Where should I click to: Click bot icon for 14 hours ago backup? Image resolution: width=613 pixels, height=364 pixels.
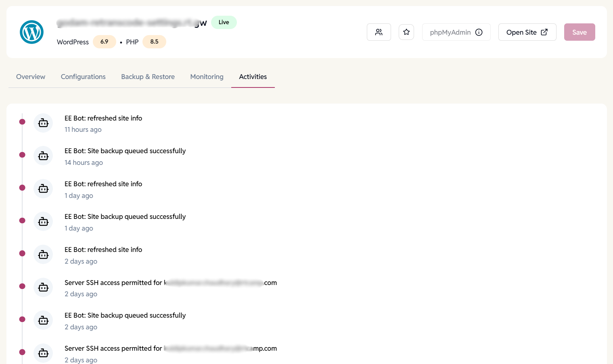point(43,156)
